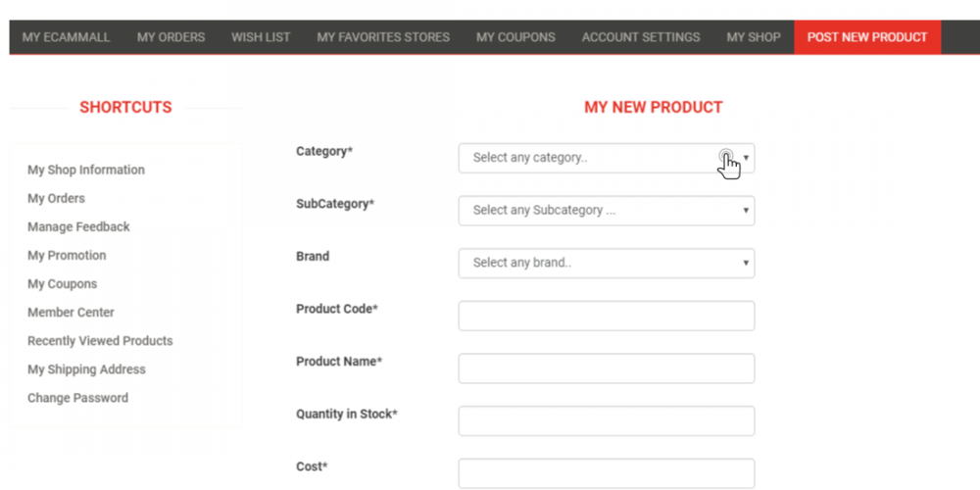
Task: Go to My Orders in top navigation
Action: click(x=171, y=37)
